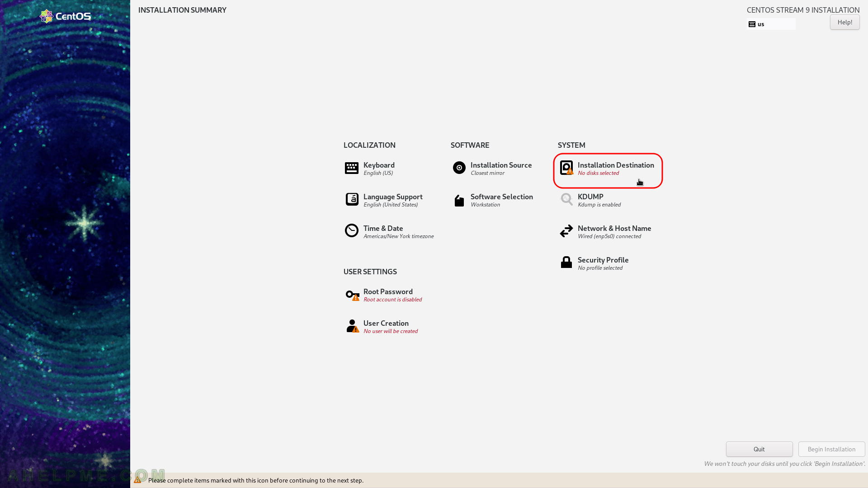Click the Quit button
868x488 pixels.
759,449
